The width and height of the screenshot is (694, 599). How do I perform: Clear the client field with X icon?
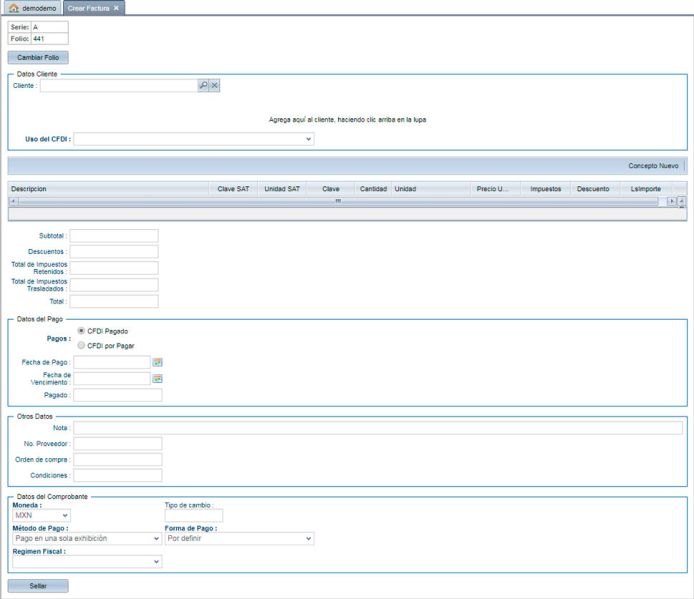[215, 86]
